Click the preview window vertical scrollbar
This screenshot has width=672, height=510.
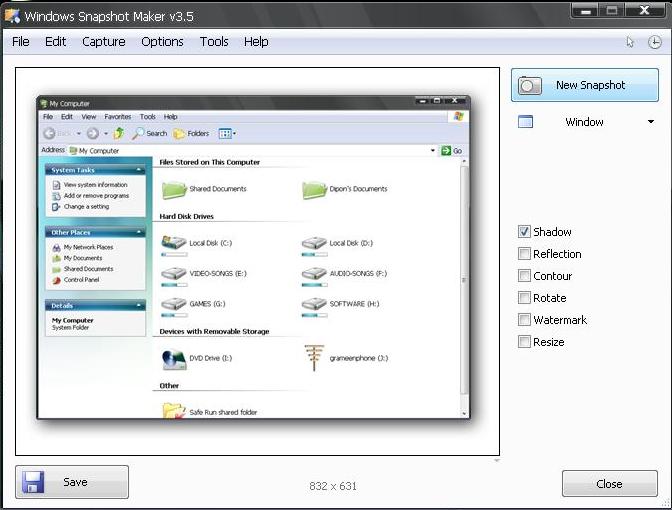[464, 279]
